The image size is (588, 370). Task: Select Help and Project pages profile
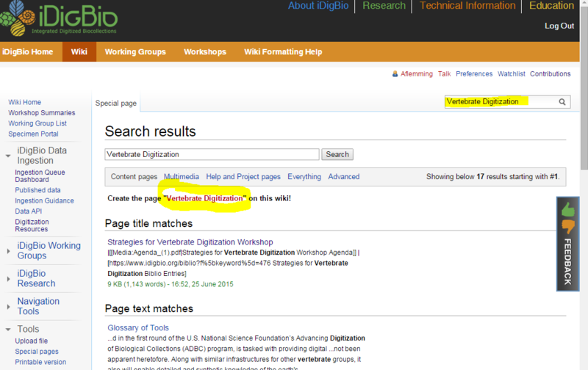(x=243, y=177)
